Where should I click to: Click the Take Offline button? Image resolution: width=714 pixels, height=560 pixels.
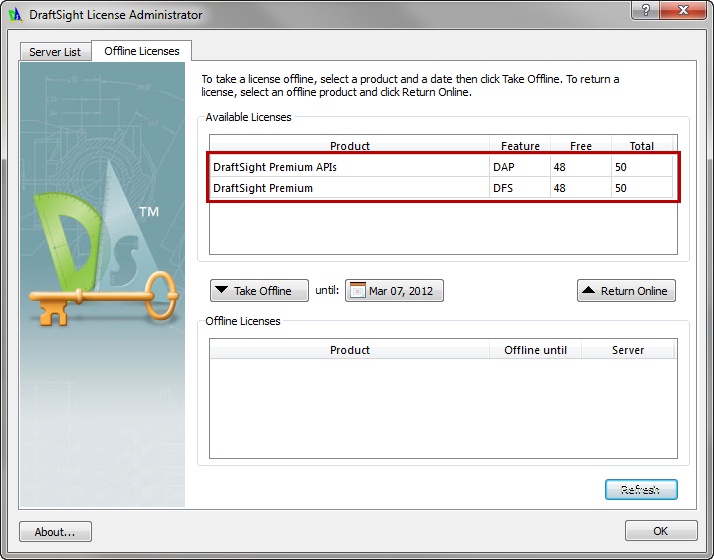pos(259,290)
